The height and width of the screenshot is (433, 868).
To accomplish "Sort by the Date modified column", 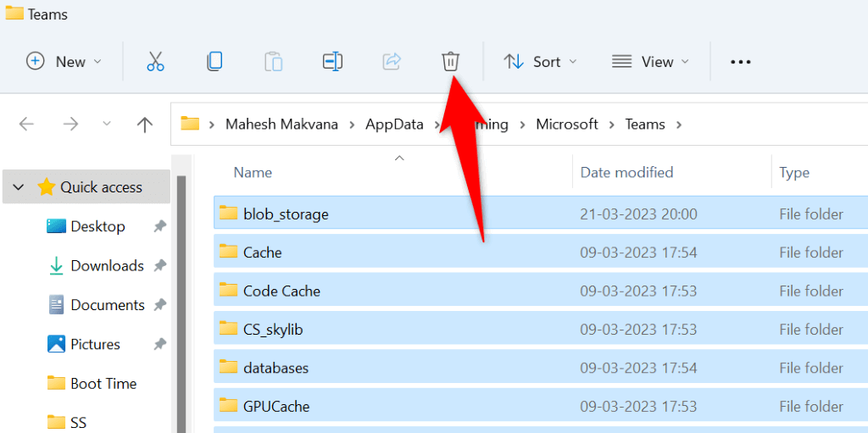I will (626, 172).
